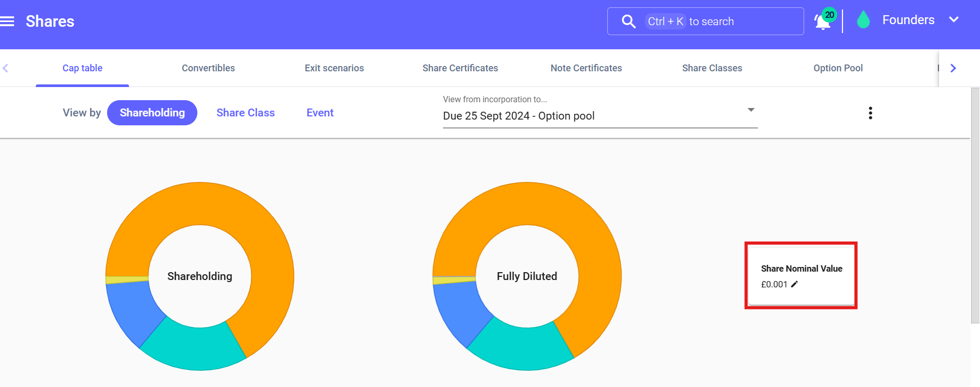Open the three-dot more options menu
980x387 pixels.
[870, 113]
